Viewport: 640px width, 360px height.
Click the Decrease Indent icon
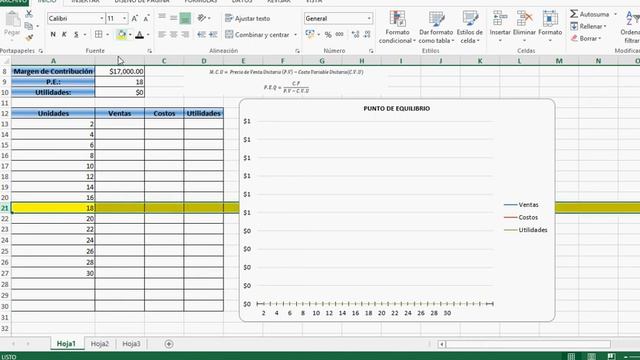pos(202,35)
